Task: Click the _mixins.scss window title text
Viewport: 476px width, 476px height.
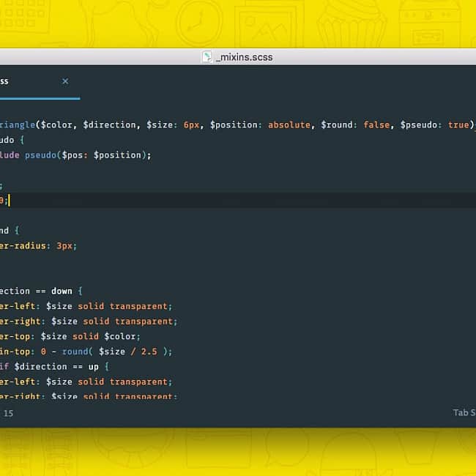Action: pos(245,57)
